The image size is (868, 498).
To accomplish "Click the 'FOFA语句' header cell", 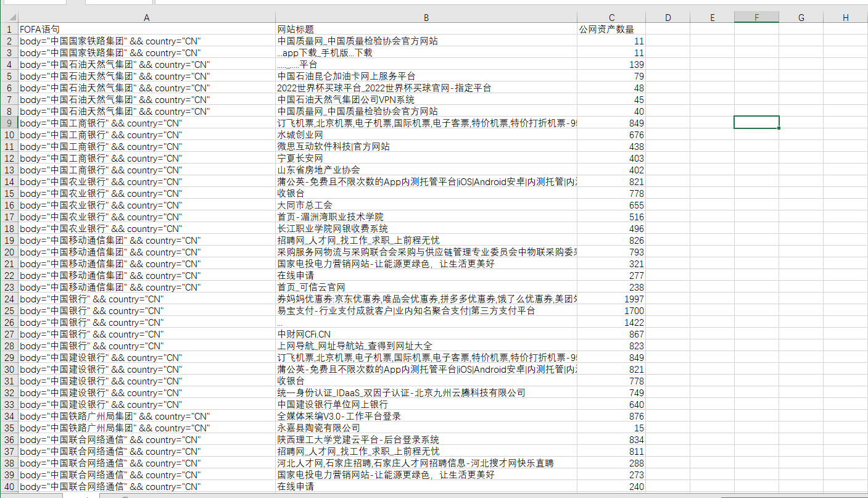I will pos(147,29).
